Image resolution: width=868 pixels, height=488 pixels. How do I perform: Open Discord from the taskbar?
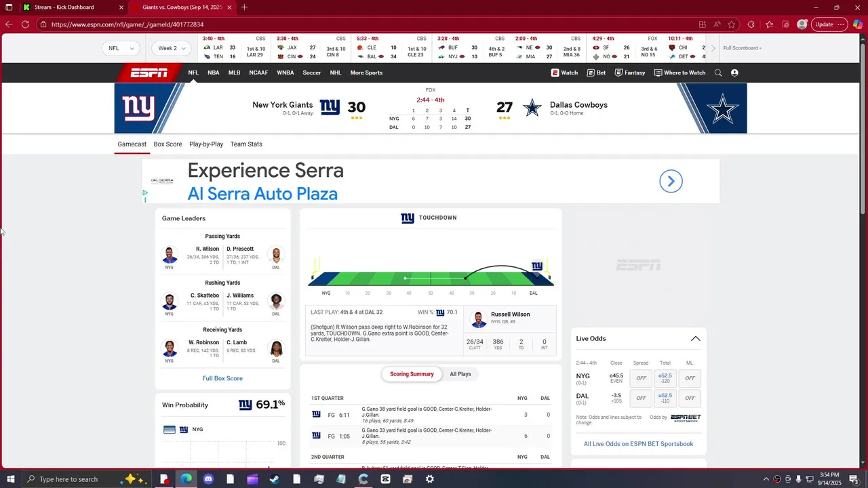[208, 479]
